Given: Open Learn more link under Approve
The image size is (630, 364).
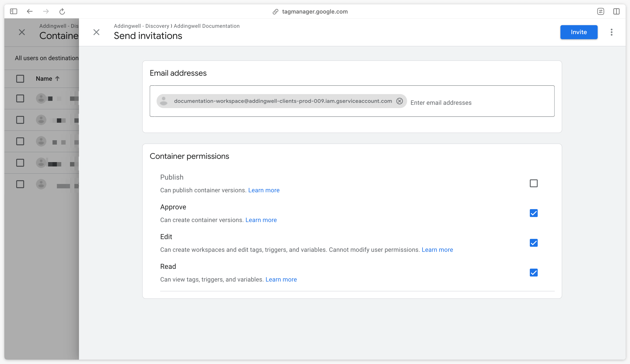Looking at the screenshot, I should pos(261,220).
